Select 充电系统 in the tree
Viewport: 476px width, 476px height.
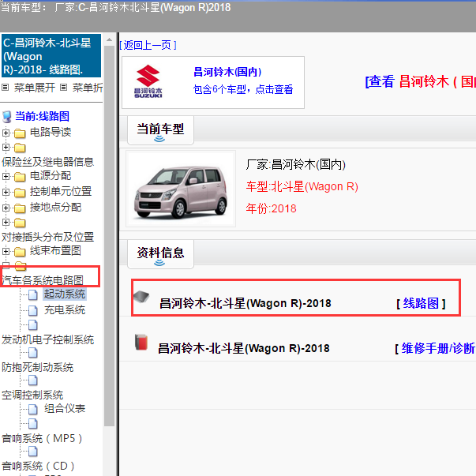click(x=65, y=310)
